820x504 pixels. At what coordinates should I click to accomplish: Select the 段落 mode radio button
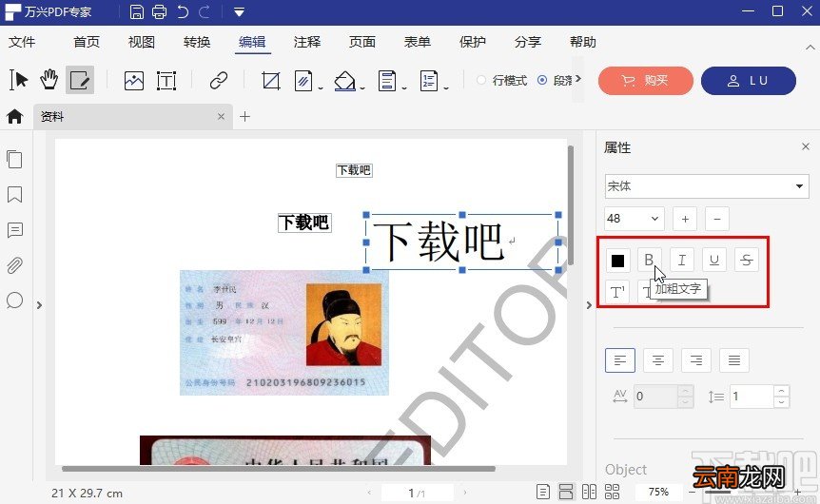[542, 80]
